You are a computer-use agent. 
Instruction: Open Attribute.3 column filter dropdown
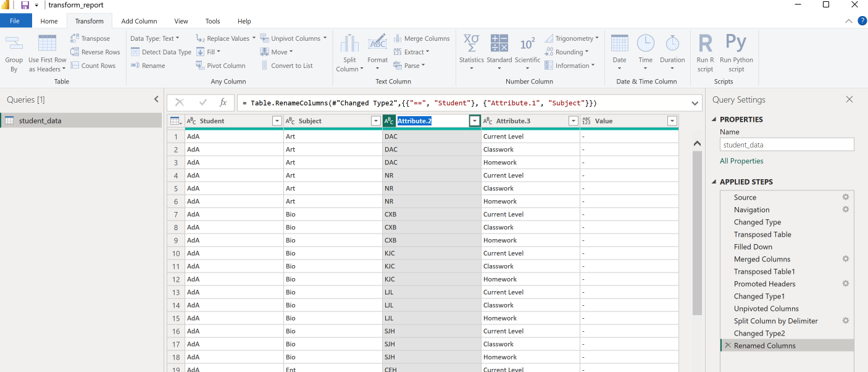pyautogui.click(x=574, y=121)
